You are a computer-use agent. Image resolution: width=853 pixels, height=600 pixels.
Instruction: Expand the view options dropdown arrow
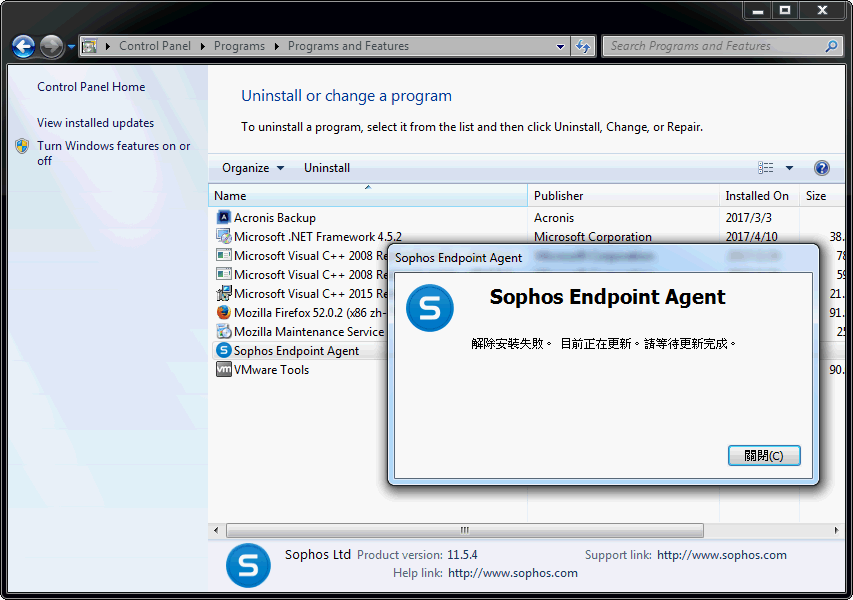(x=789, y=168)
